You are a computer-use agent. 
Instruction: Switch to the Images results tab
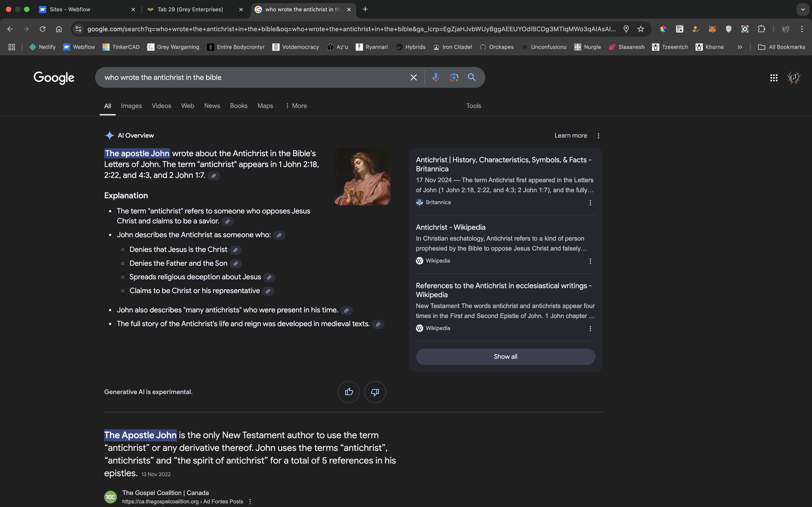[x=131, y=106]
